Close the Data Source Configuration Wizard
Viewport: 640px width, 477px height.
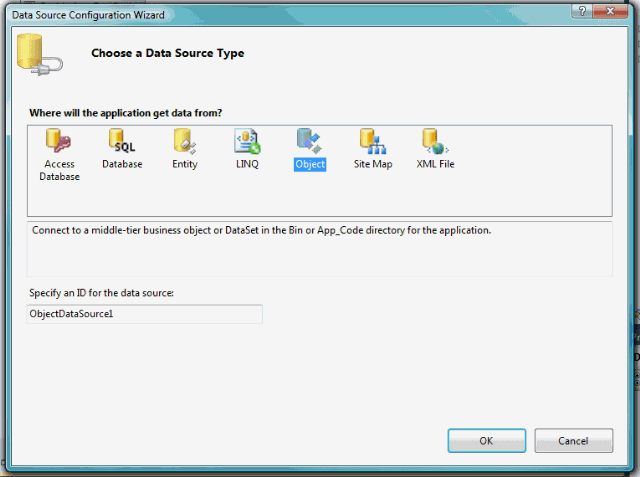(x=610, y=11)
